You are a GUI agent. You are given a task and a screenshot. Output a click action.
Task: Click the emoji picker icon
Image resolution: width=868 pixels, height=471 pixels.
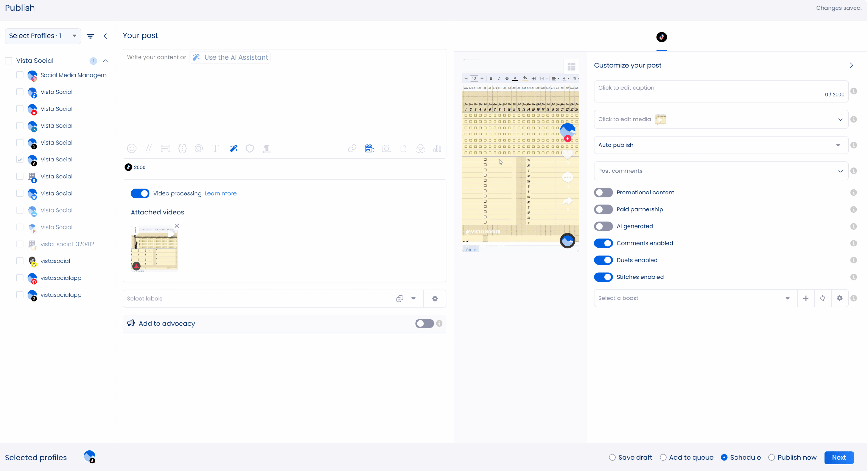click(131, 148)
